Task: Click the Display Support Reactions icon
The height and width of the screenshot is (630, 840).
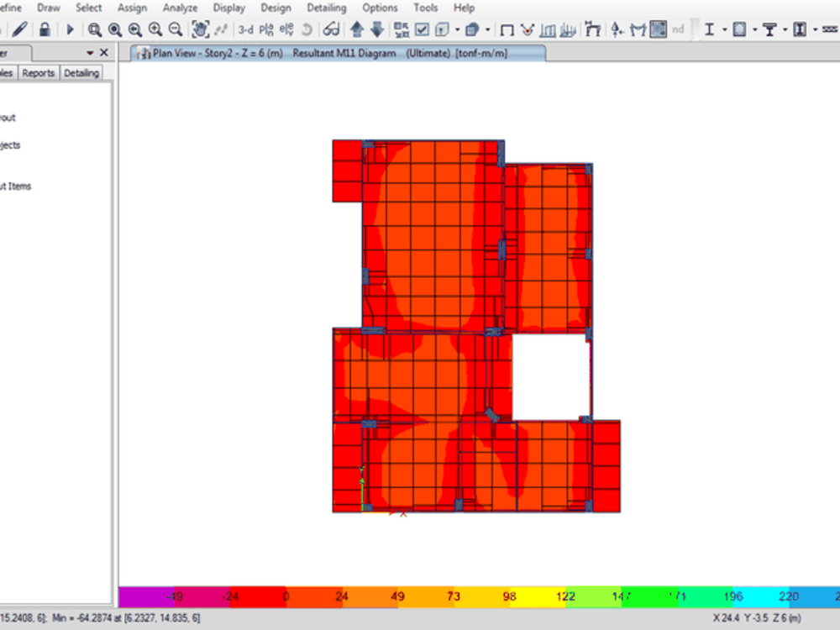Action: point(592,29)
